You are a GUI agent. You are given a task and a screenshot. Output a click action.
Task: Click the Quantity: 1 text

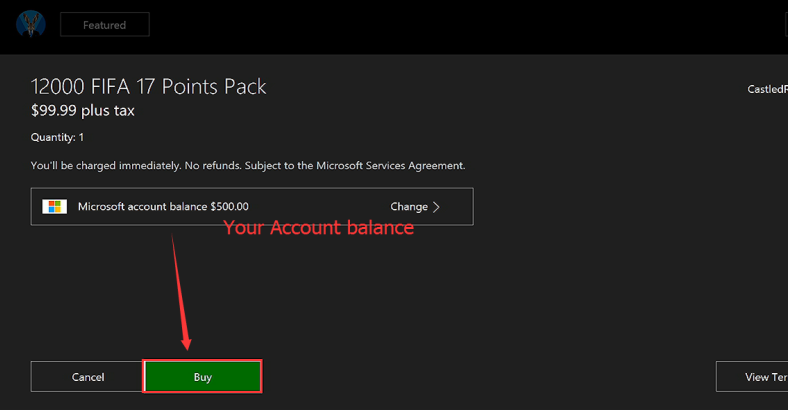[57, 137]
